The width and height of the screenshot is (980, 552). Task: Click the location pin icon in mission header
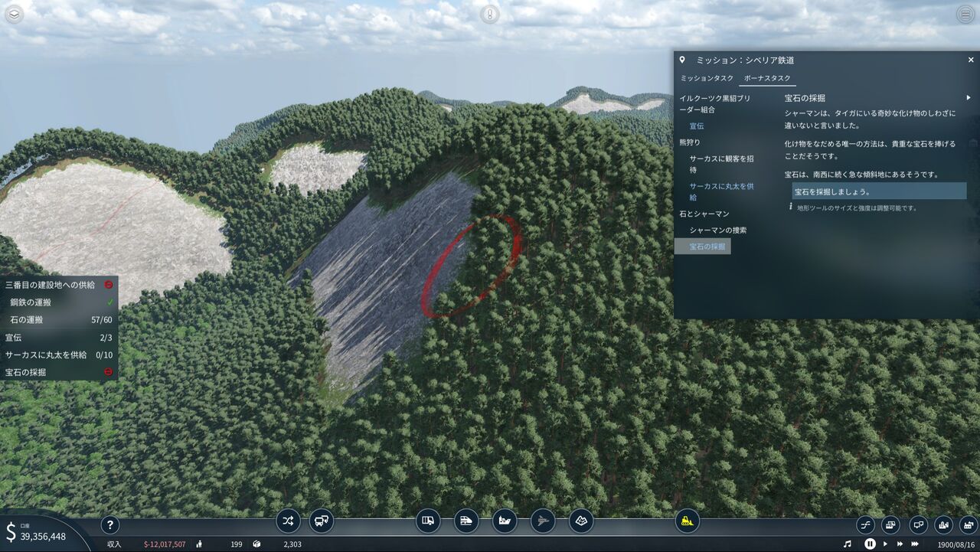[x=682, y=60]
